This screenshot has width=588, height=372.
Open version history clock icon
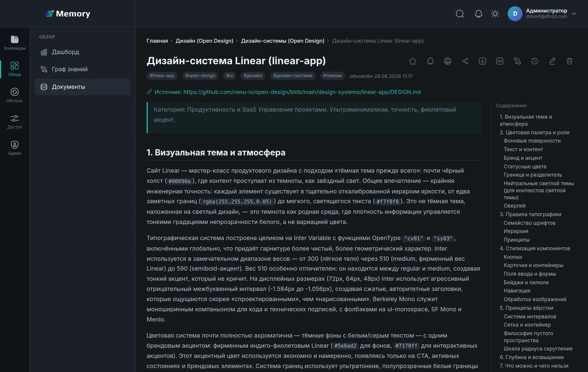pos(535,61)
